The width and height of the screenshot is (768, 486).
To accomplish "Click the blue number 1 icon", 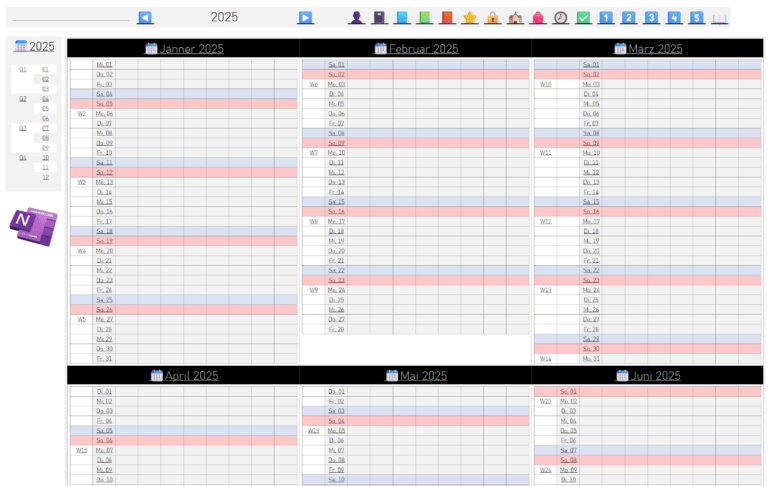I will click(x=606, y=18).
